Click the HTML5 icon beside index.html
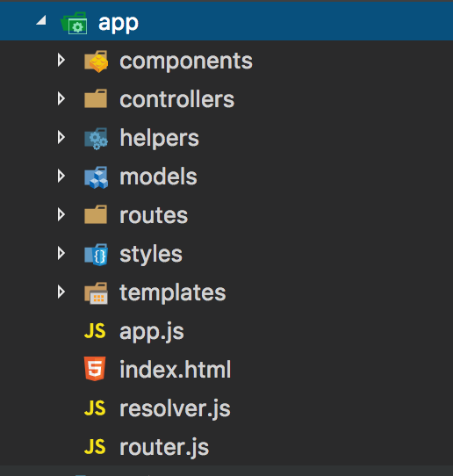The height and width of the screenshot is (476, 453). [x=95, y=369]
